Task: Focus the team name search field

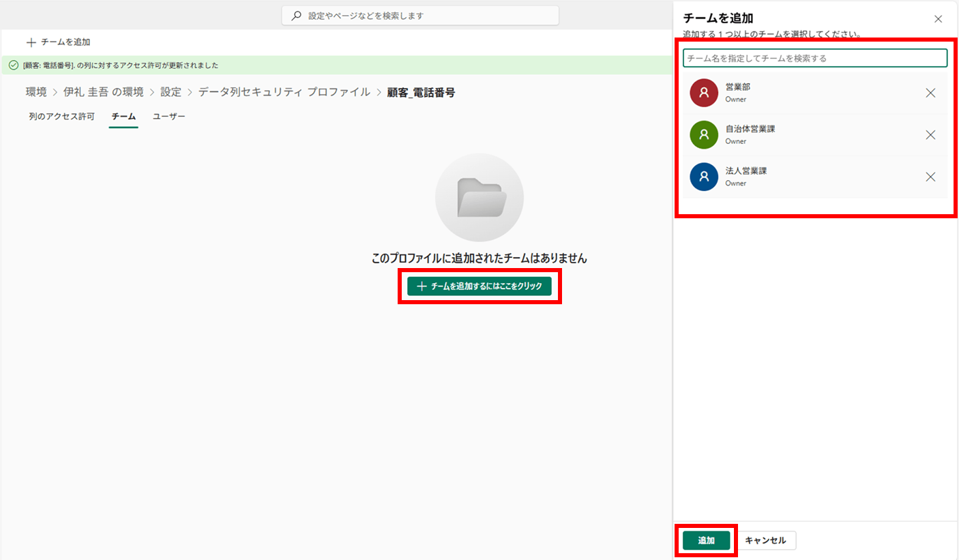Action: [815, 59]
